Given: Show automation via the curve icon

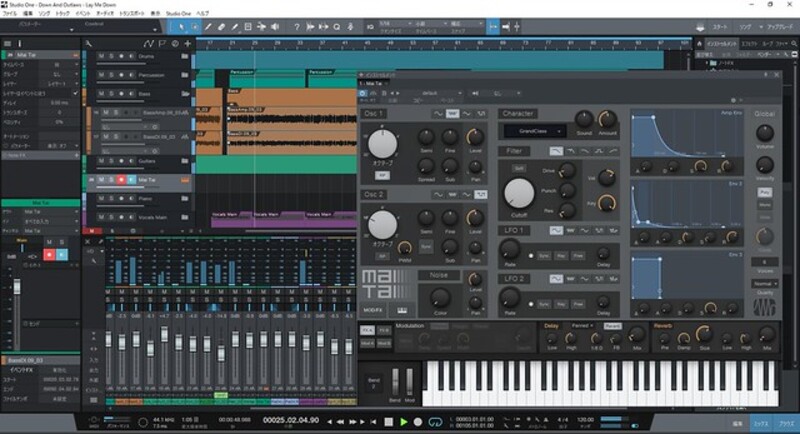Looking at the screenshot, I should pyautogui.click(x=148, y=44).
